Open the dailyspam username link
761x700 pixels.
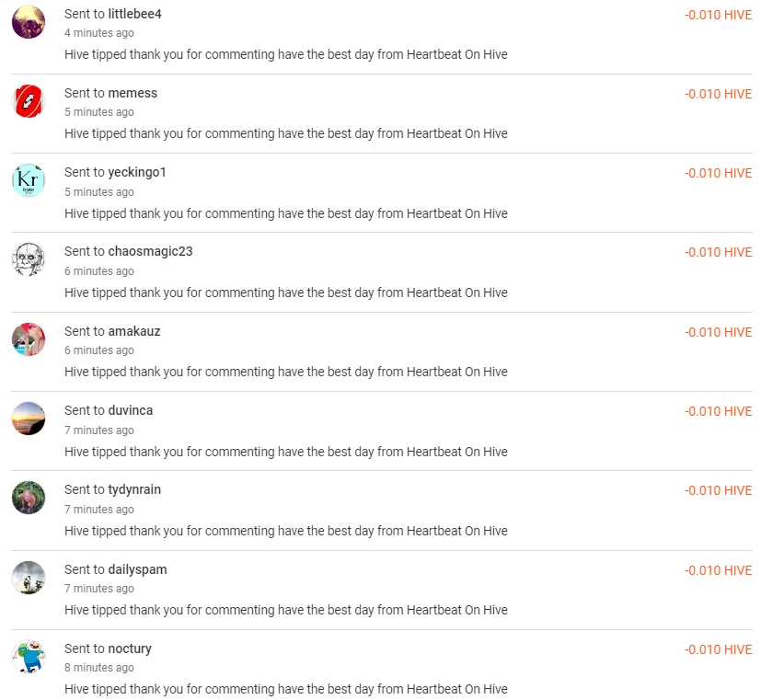click(x=137, y=569)
